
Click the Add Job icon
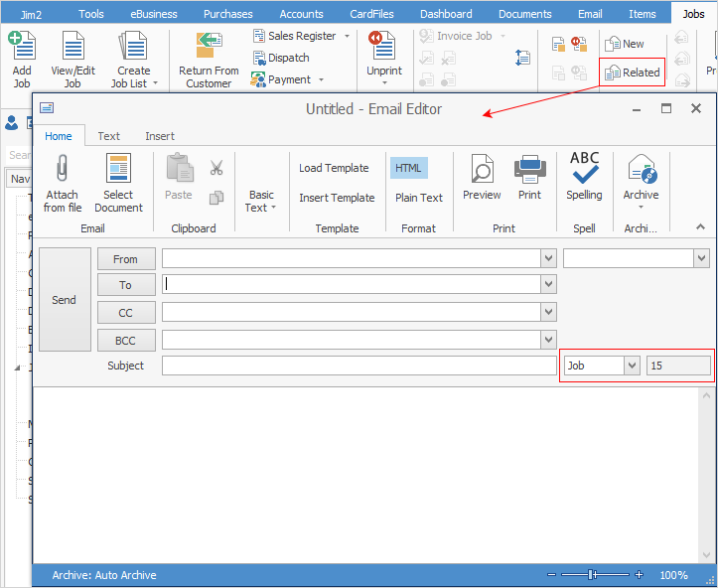[x=21, y=60]
